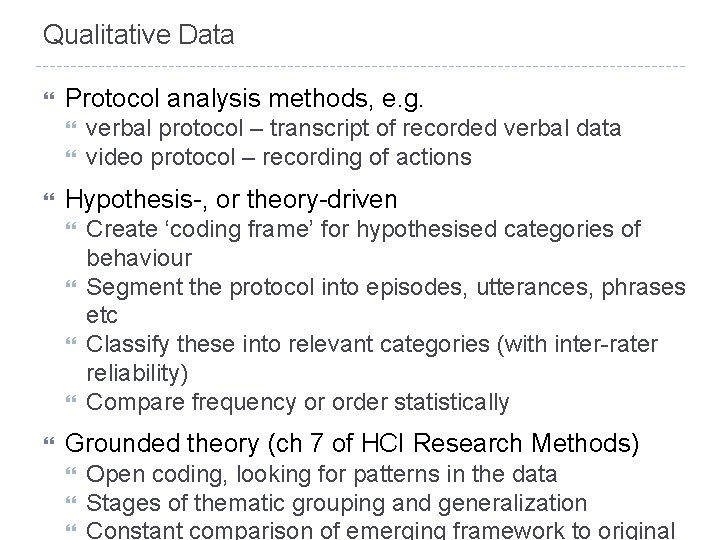Click 'Stages of thematic grouping' line
This screenshot has width=720, height=540.
pyautogui.click(x=337, y=503)
